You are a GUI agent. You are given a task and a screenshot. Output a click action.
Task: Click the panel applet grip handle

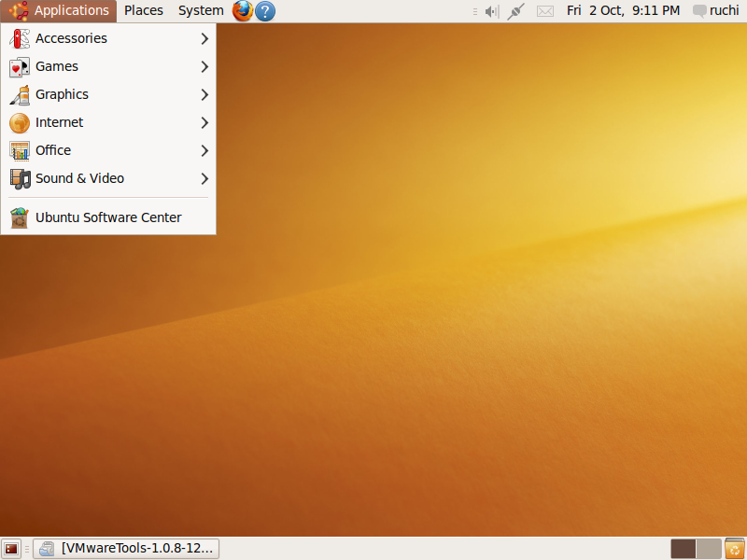pos(475,11)
